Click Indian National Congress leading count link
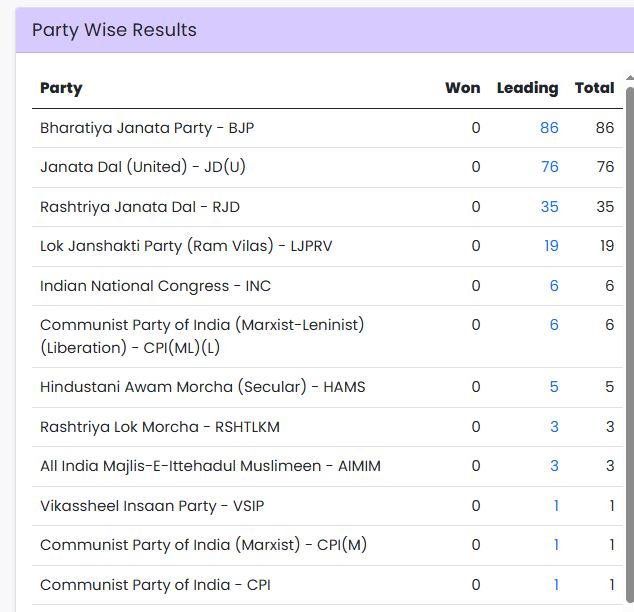The width and height of the screenshot is (634, 612). pos(554,286)
